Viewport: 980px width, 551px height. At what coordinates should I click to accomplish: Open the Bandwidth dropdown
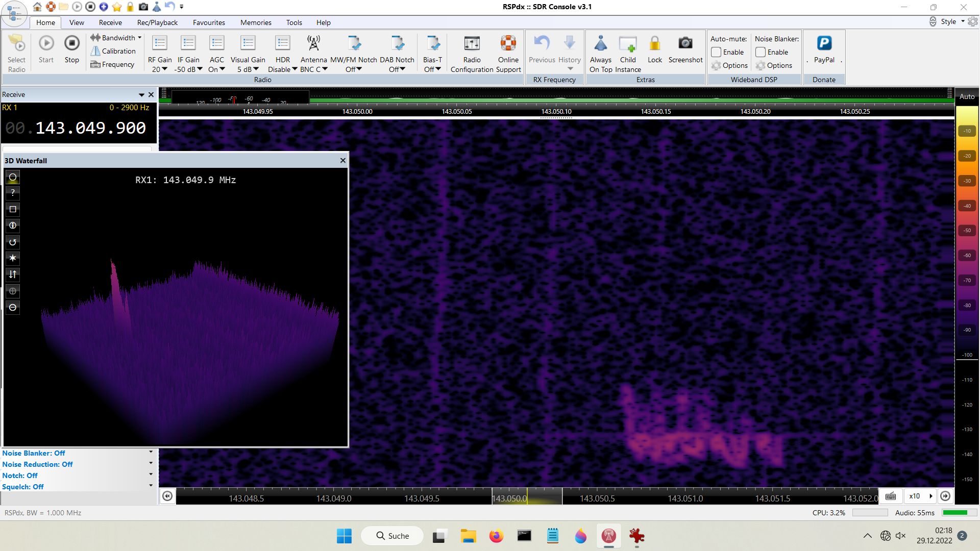[116, 38]
